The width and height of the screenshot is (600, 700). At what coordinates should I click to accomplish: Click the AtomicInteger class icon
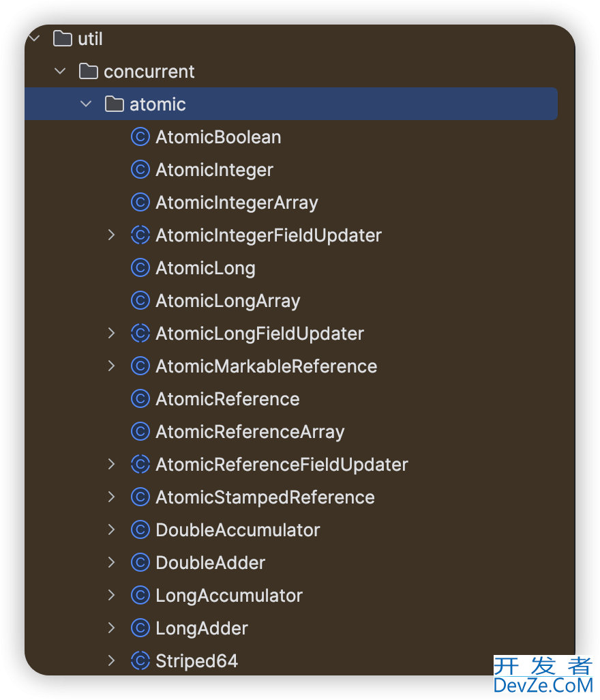(140, 170)
